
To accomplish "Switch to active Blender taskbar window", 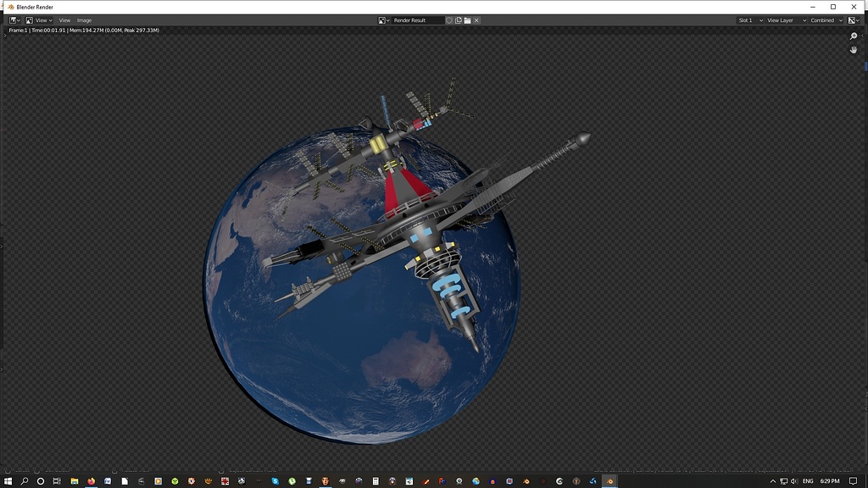I will click(x=609, y=481).
